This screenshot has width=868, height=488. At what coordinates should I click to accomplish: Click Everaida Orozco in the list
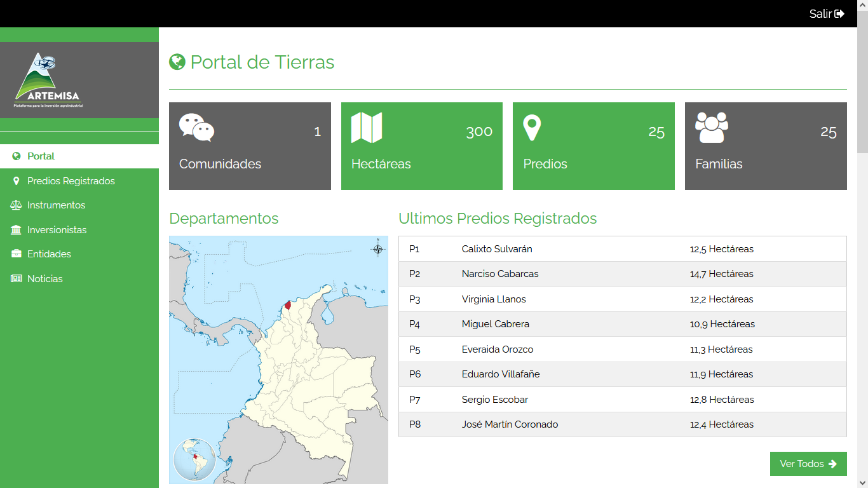pyautogui.click(x=498, y=349)
